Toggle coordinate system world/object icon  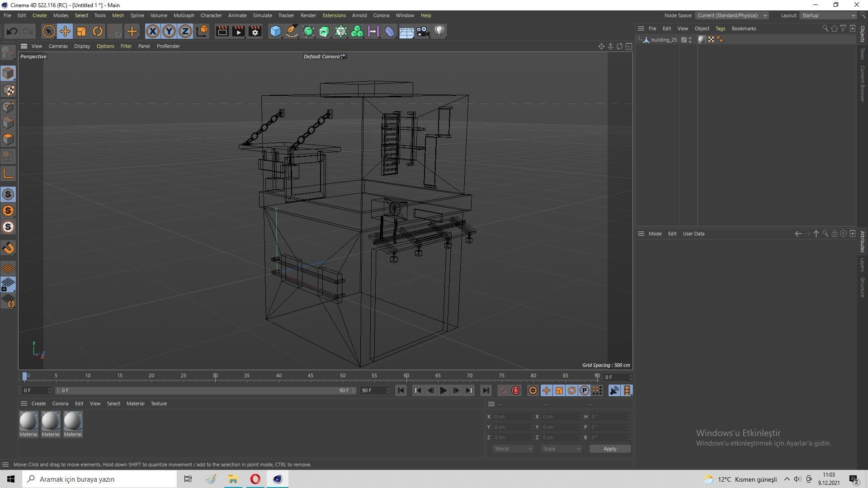pyautogui.click(x=202, y=31)
